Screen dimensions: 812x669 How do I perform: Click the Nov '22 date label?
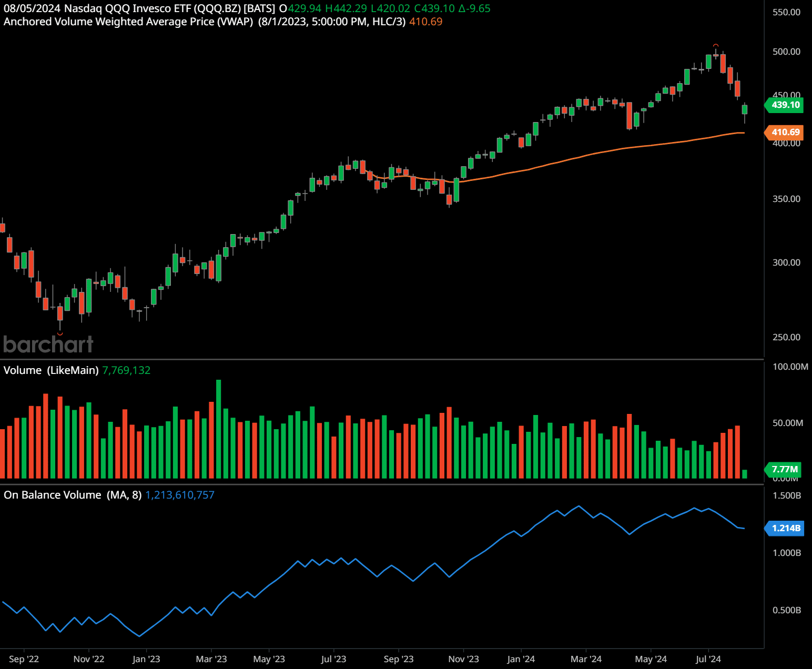pos(89,659)
